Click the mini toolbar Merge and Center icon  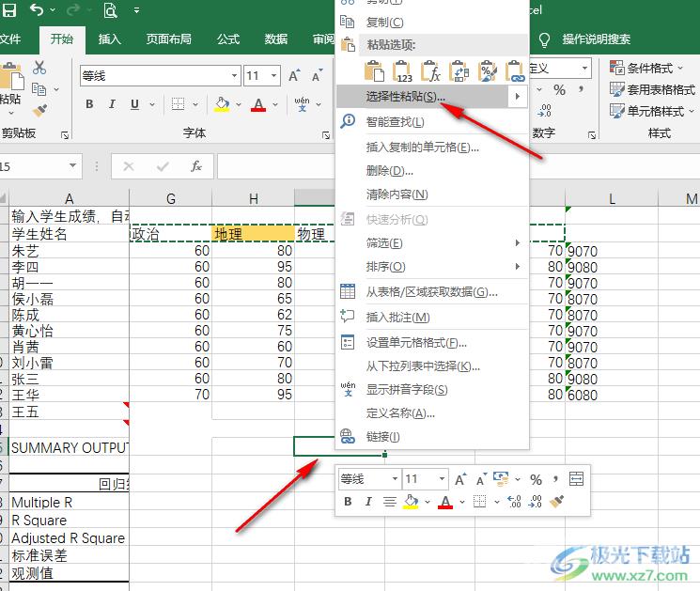tap(576, 479)
